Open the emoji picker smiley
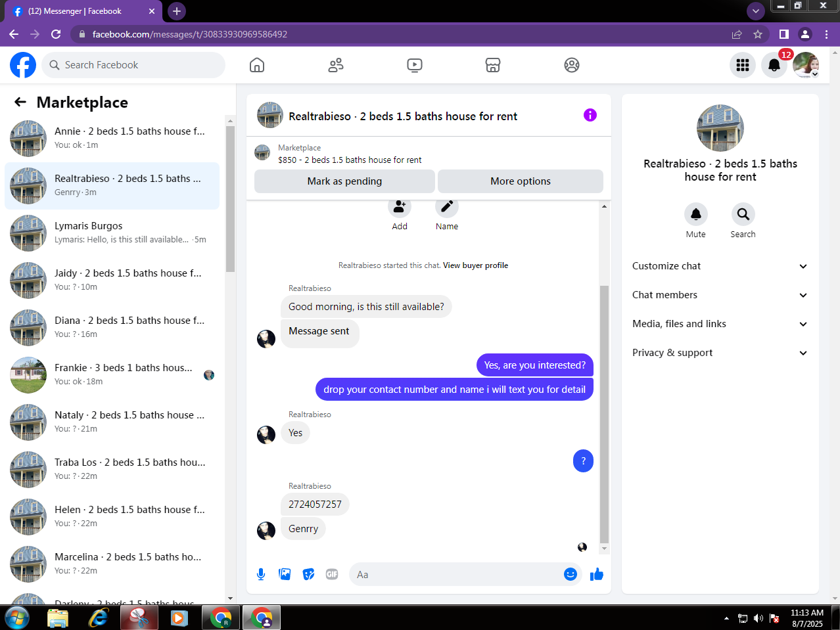 tap(571, 574)
